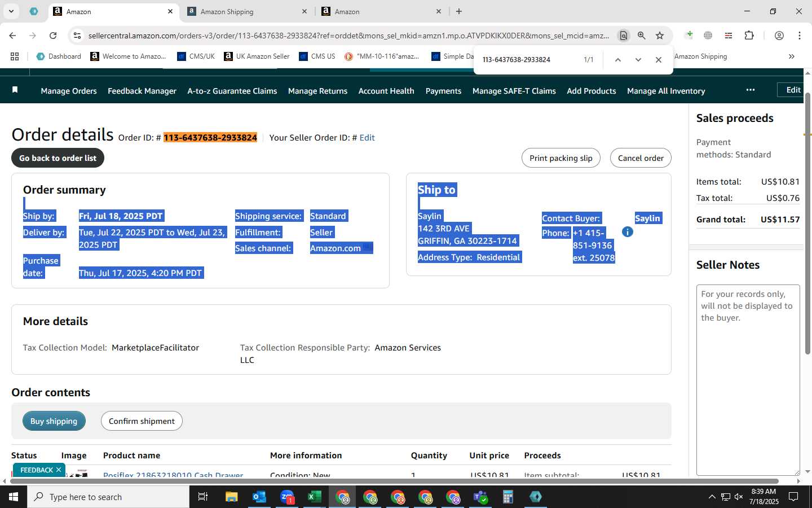Image resolution: width=812 pixels, height=508 pixels.
Task: Click Go back to order list button
Action: (x=58, y=158)
